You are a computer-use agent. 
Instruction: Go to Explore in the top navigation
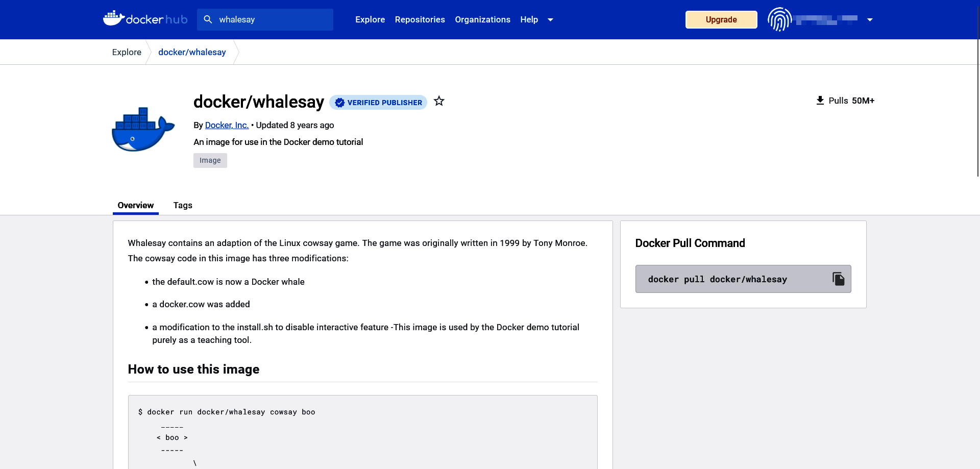(370, 19)
